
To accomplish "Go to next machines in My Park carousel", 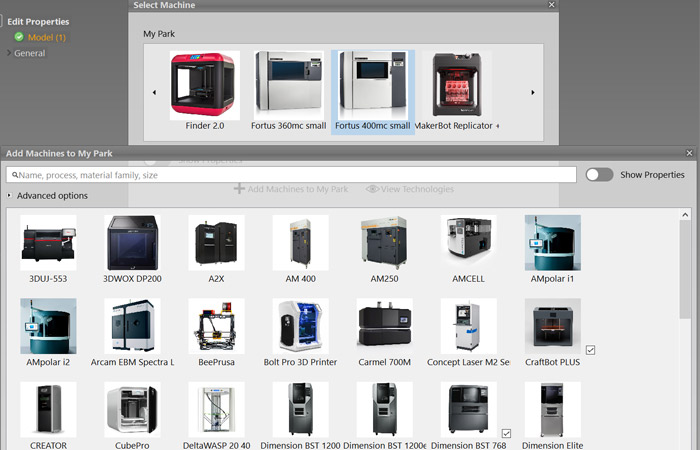I will point(533,92).
